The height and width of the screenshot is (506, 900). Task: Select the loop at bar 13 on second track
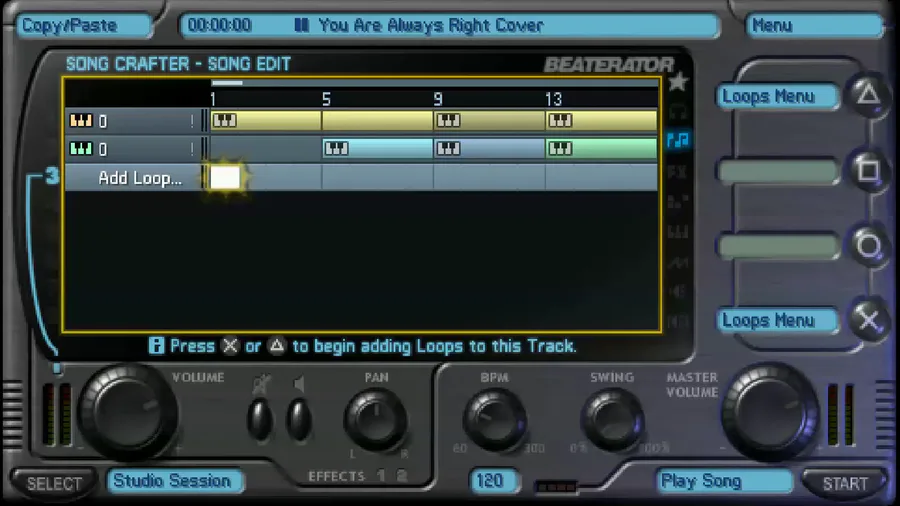[601, 149]
